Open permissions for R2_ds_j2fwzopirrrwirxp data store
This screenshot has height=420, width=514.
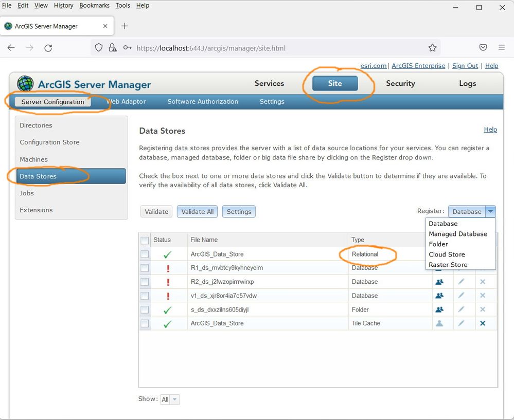pos(439,282)
